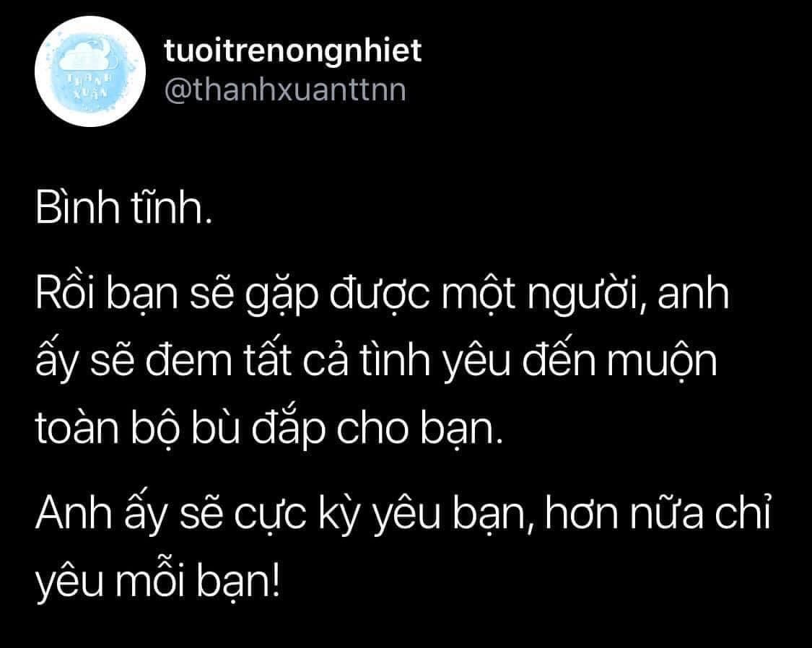The image size is (812, 648).
Task: Click the word "muộn" in the post
Action: (x=663, y=362)
